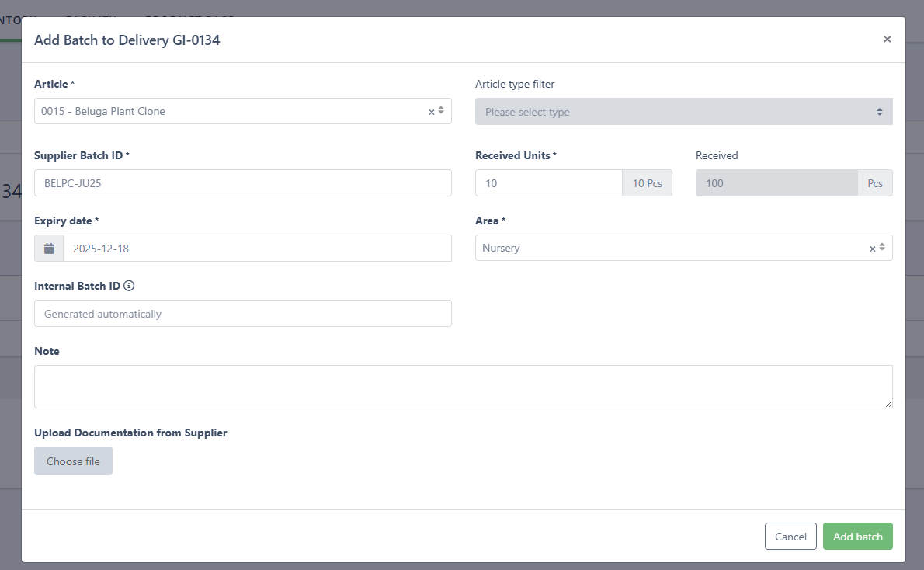Click the Area field up-down arrows
The height and width of the screenshot is (570, 924).
point(882,248)
